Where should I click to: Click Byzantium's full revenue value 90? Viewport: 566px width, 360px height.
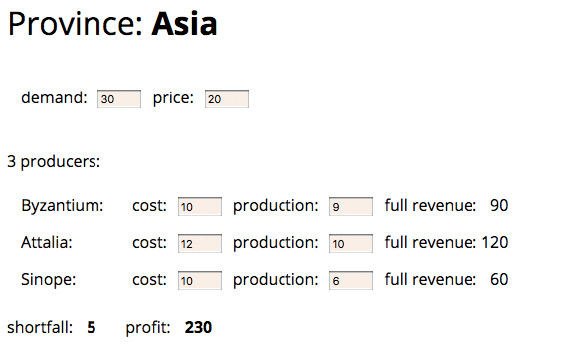pos(499,205)
